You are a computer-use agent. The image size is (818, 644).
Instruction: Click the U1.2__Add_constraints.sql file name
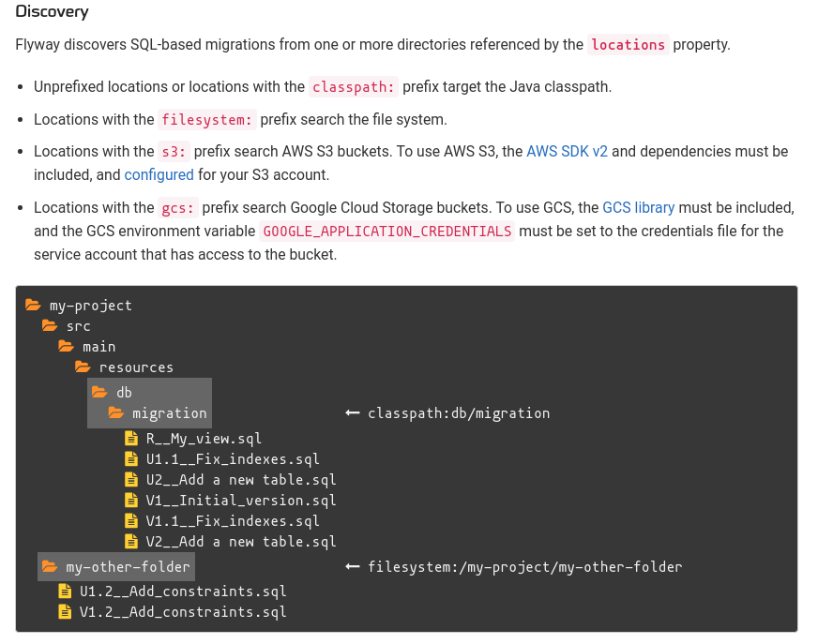pos(183,591)
